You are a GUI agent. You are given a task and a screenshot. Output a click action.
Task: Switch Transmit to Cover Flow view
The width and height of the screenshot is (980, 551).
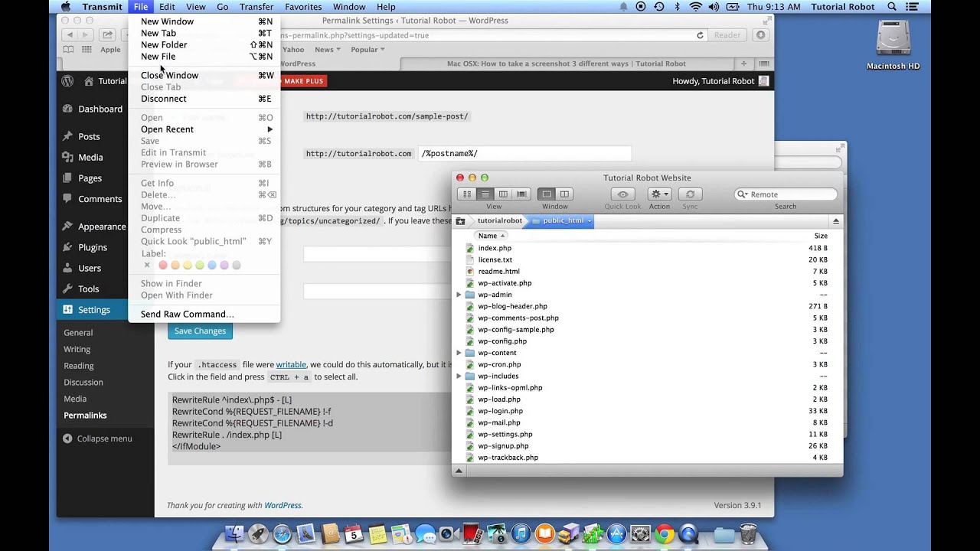[x=521, y=194]
